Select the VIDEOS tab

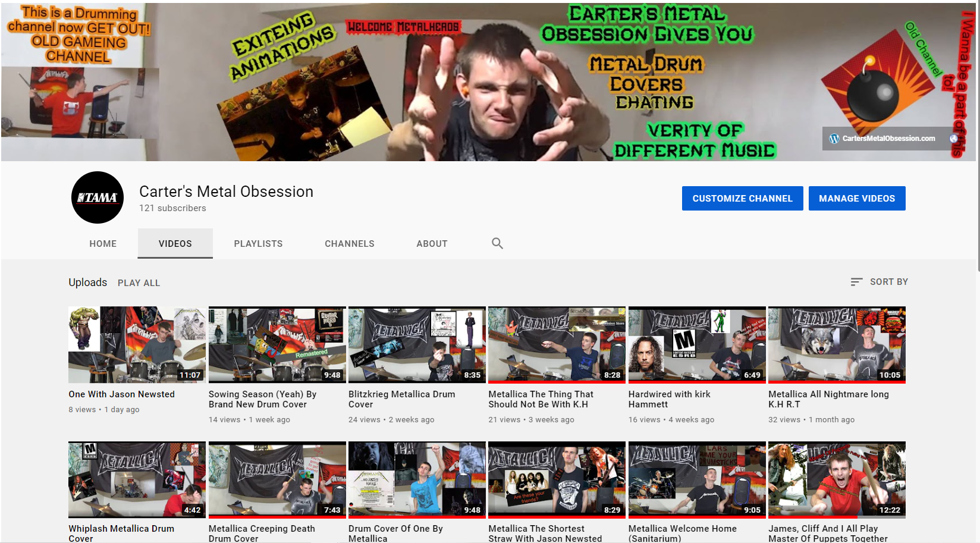[x=175, y=244]
